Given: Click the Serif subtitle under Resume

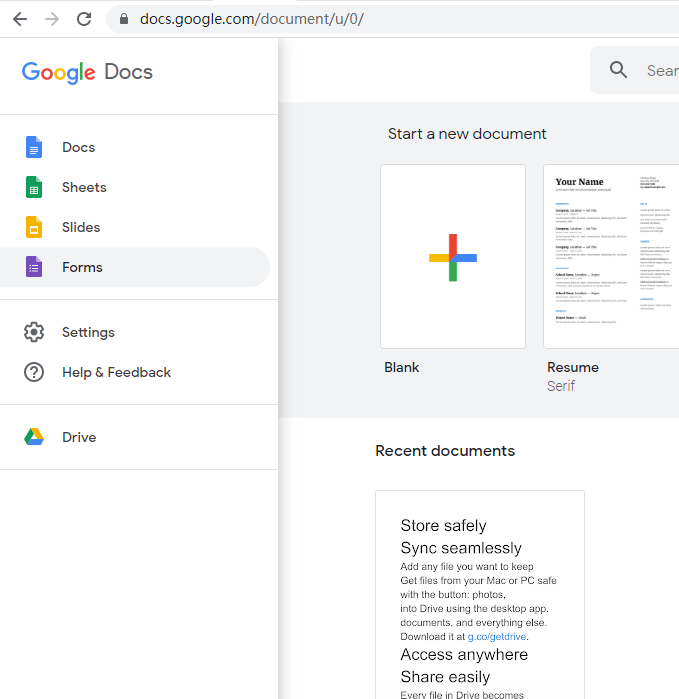Looking at the screenshot, I should [x=561, y=386].
